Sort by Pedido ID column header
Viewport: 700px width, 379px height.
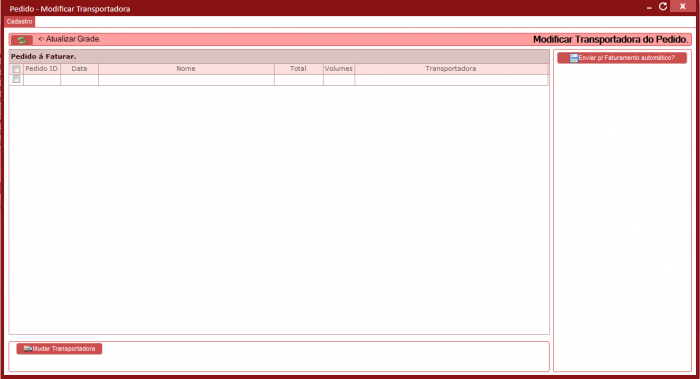(42, 69)
